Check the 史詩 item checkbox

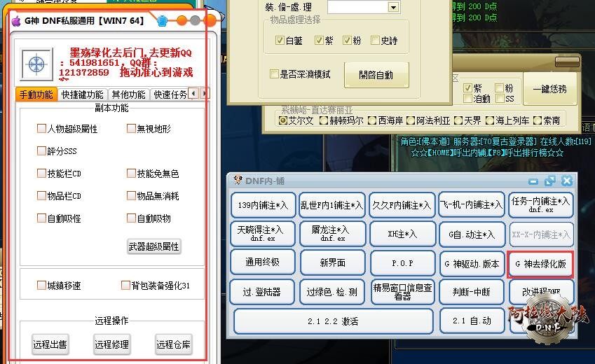point(375,40)
